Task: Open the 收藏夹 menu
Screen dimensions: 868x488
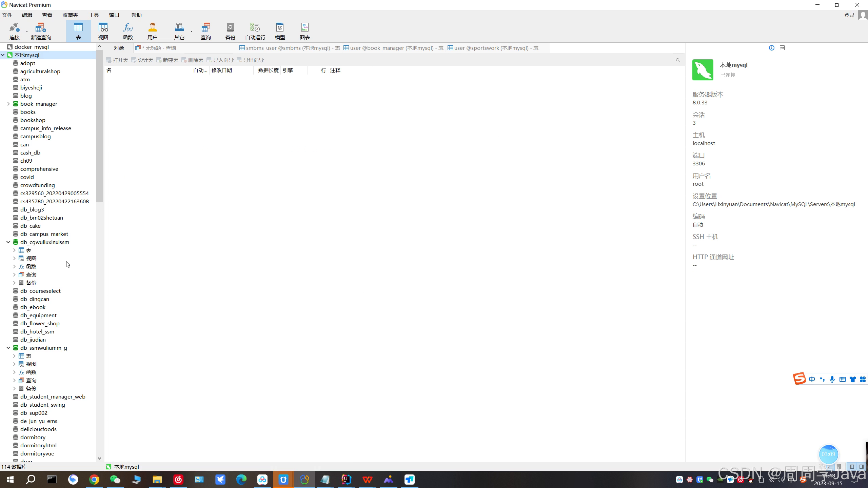Action: [x=70, y=15]
